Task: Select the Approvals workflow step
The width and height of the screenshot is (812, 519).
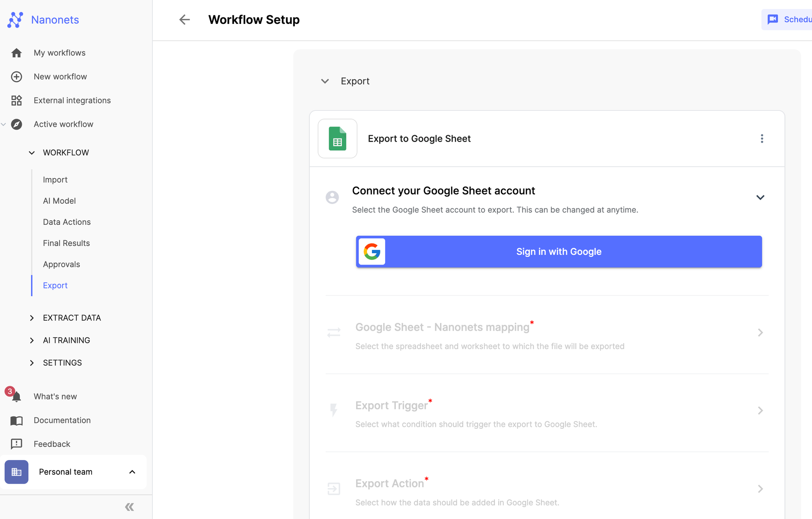Action: (x=61, y=264)
